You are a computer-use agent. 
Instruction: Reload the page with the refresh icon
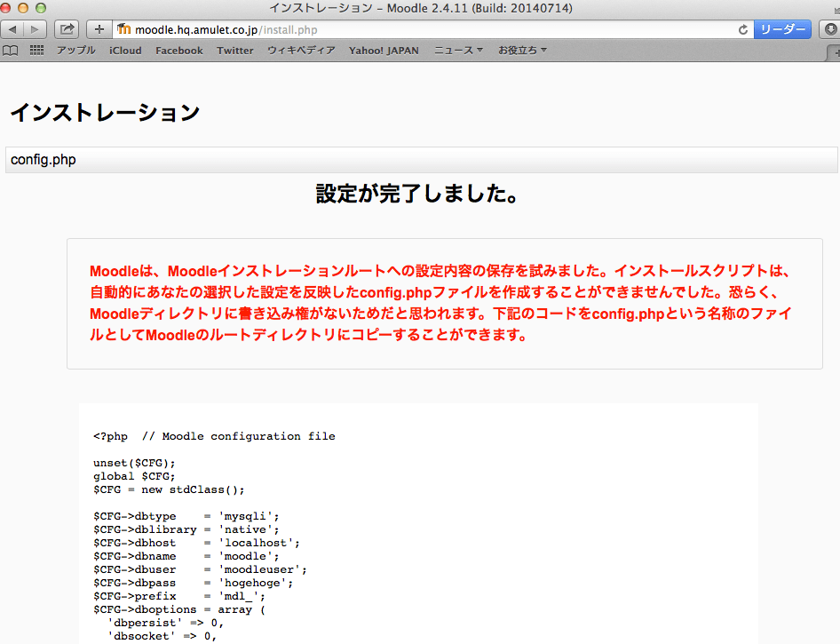click(x=742, y=30)
